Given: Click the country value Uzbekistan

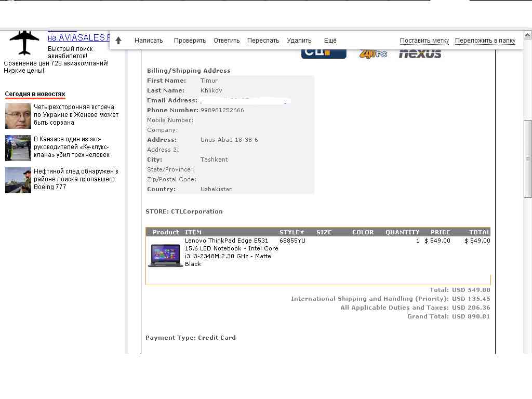Looking at the screenshot, I should click(217, 189).
